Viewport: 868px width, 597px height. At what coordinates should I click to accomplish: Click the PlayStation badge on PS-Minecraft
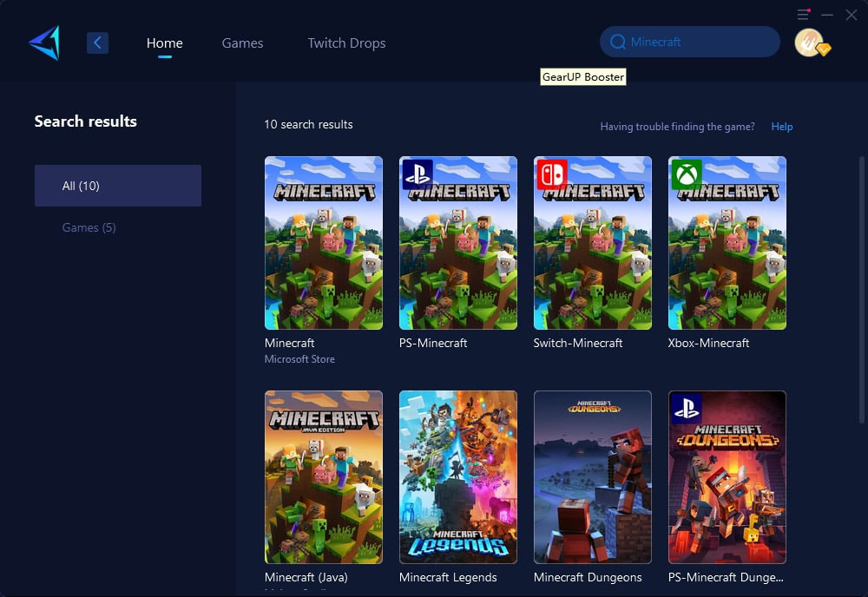418,174
